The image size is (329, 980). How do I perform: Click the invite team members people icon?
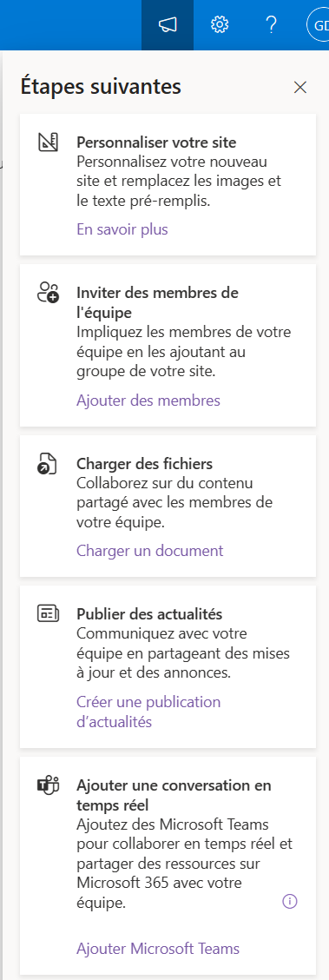(48, 293)
